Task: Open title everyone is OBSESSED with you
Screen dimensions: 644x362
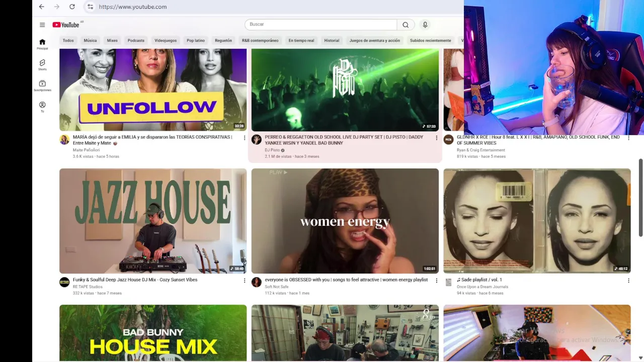Action: pyautogui.click(x=347, y=280)
